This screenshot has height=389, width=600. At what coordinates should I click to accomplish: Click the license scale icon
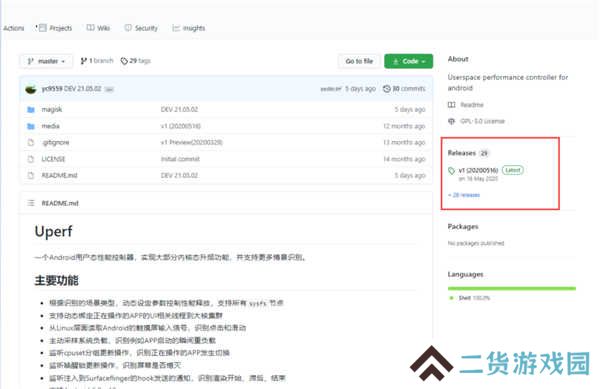coord(452,121)
